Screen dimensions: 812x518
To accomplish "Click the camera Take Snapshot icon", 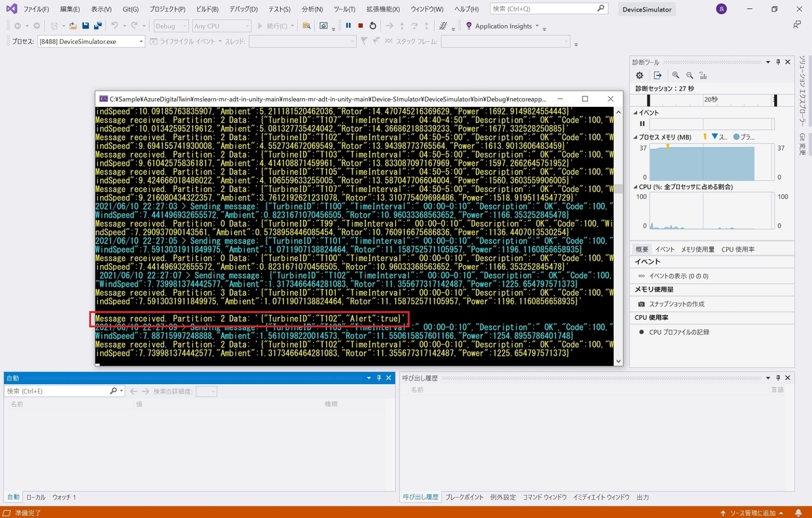I will coord(641,304).
